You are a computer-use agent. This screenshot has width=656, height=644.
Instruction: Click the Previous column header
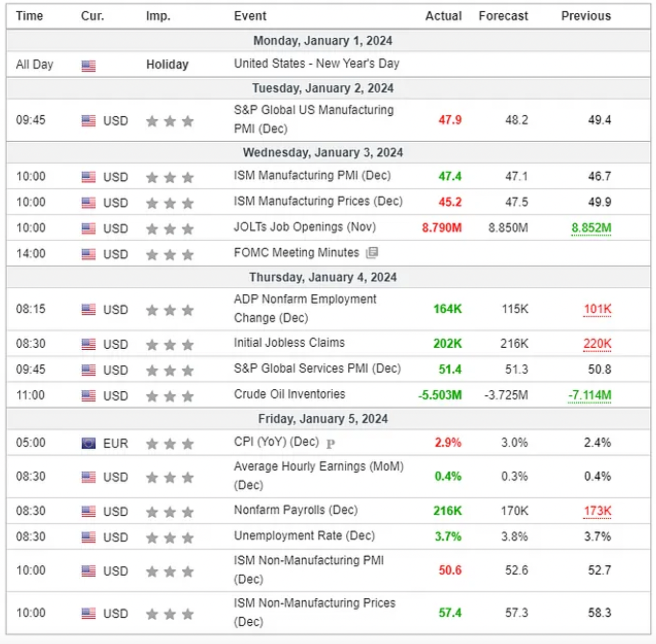(586, 16)
